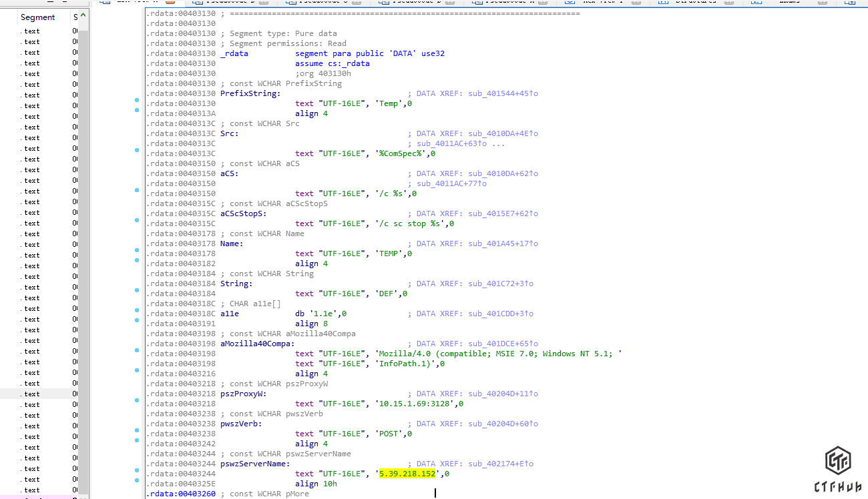Set breakpoint dot beside the '5.39.218.152' string line
868x499 pixels.
click(x=137, y=471)
